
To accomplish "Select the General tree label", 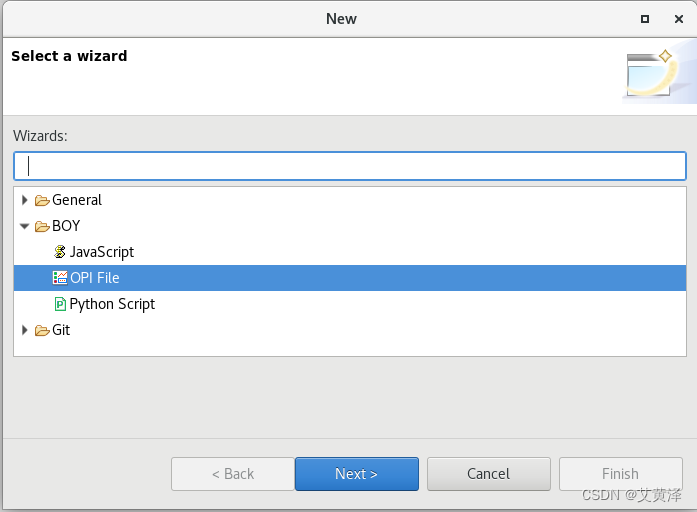I will tap(77, 200).
